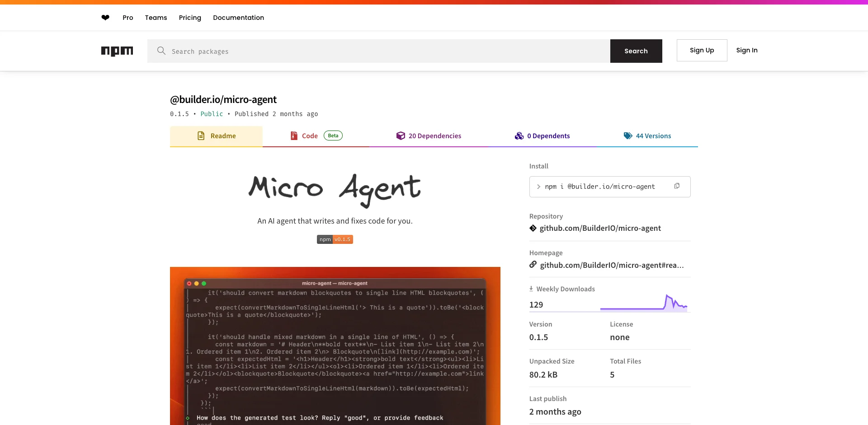The image size is (868, 425).
Task: Click the License value "none"
Action: (620, 337)
